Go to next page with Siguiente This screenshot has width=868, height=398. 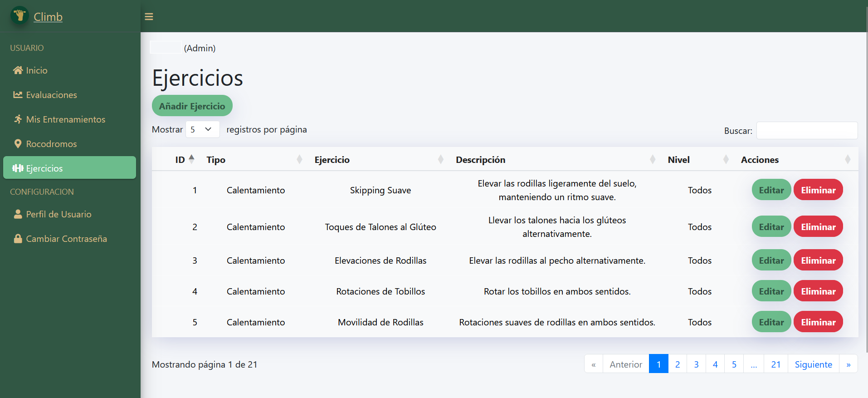(813, 364)
